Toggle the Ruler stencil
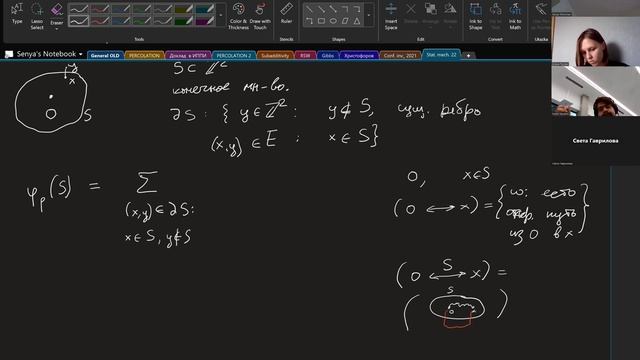640x360 pixels. coord(287,13)
